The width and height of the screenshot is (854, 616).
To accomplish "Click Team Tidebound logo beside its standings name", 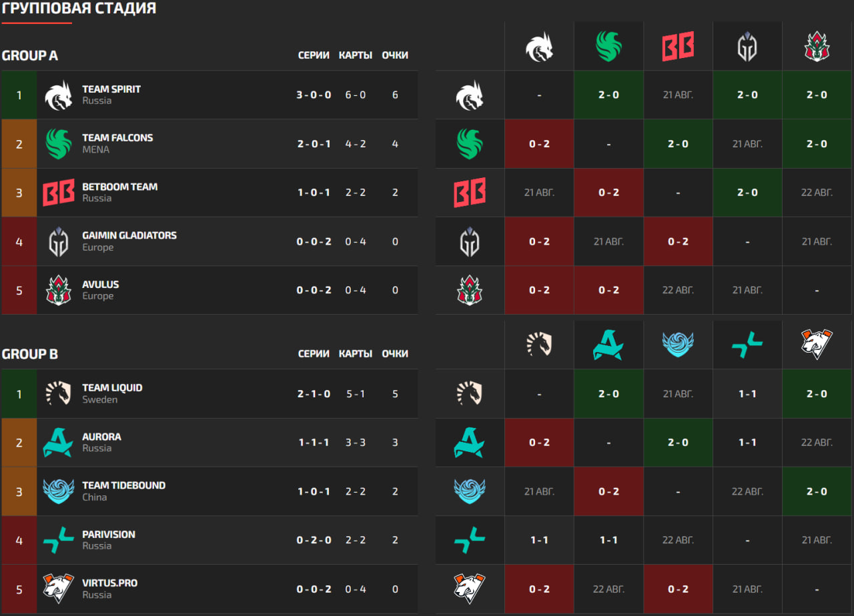I will [58, 491].
